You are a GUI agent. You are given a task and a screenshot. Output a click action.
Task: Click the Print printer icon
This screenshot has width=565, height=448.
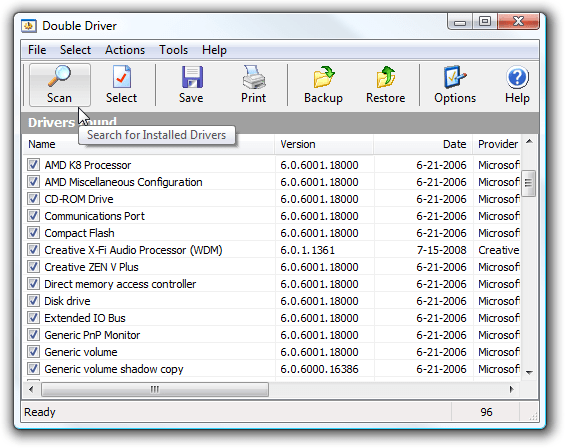pyautogui.click(x=254, y=77)
